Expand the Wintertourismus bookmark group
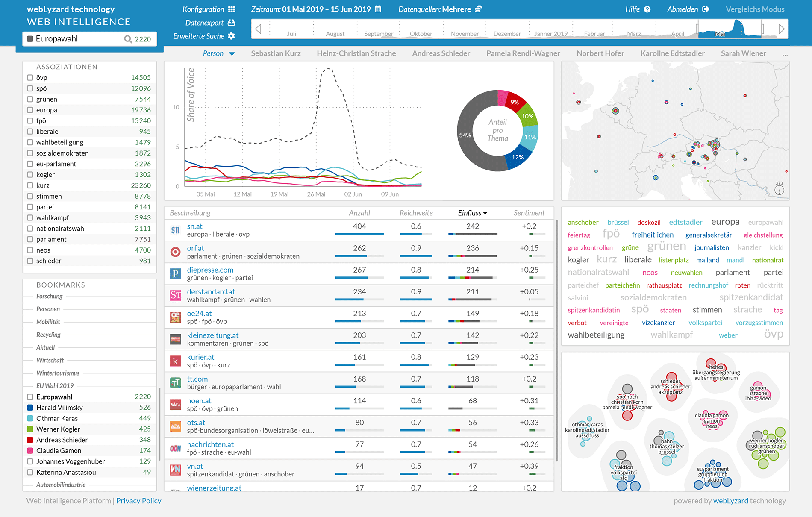Screen dimensions: 812x517 click(x=58, y=373)
